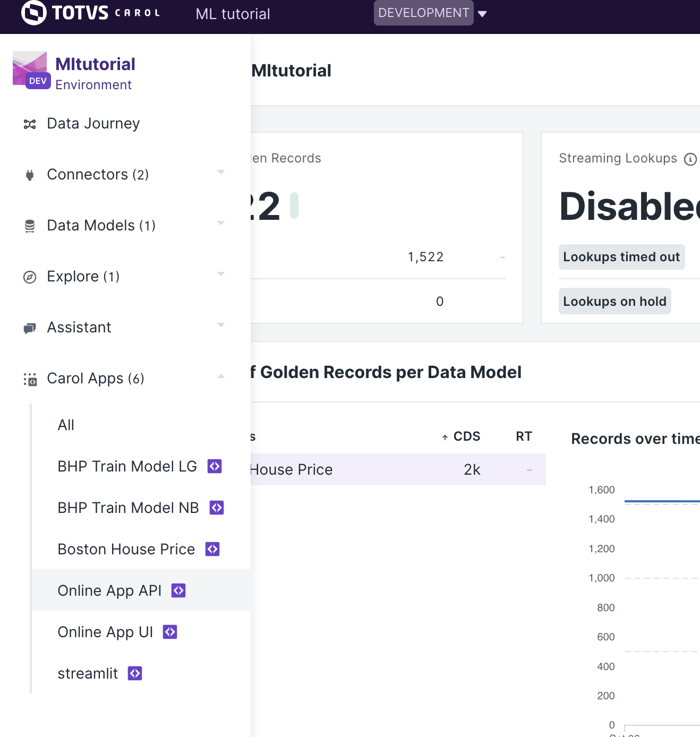Viewport: 700px width, 737px height.
Task: Sort the table by CDS column
Action: click(461, 436)
